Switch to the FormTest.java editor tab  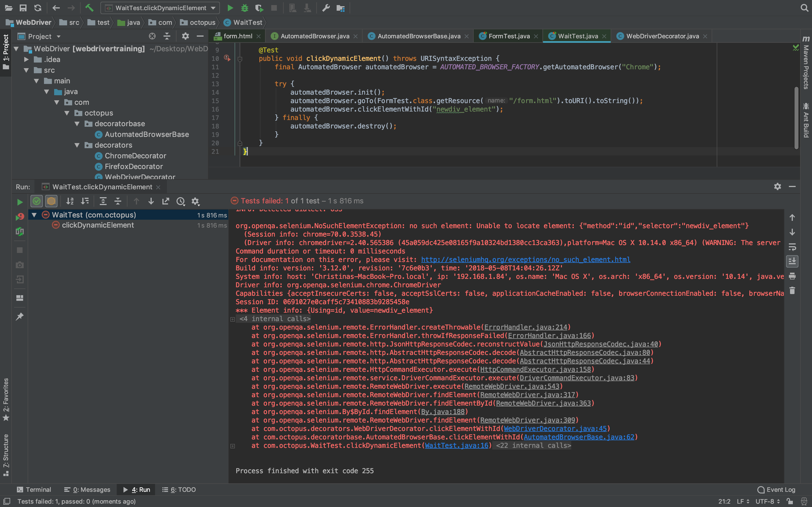point(509,36)
